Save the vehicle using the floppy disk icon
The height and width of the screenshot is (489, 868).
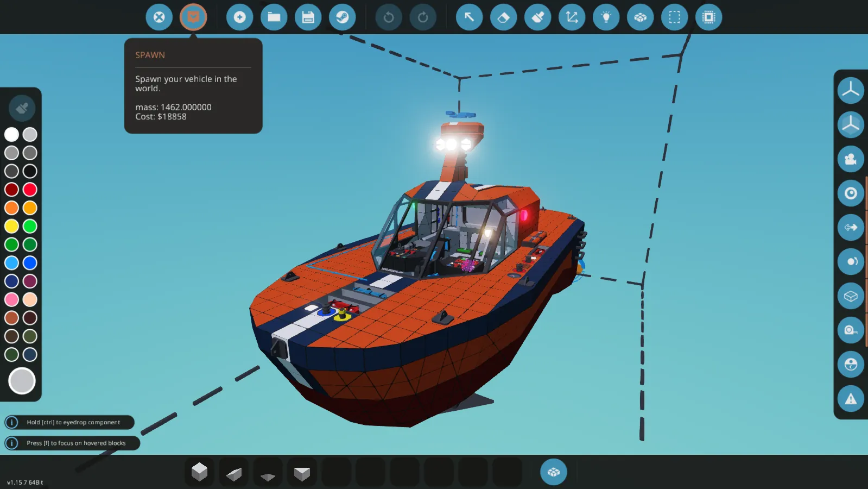pos(308,17)
